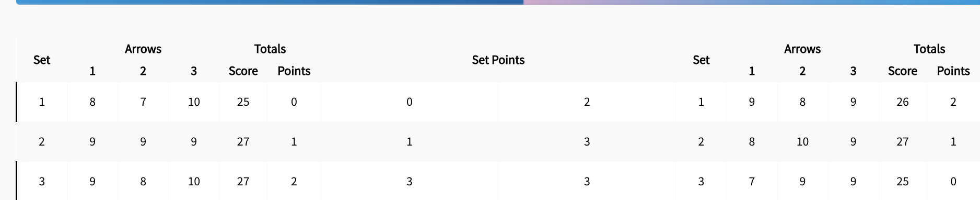Click the blue progress bar at top
The height and width of the screenshot is (200, 980).
270,2
